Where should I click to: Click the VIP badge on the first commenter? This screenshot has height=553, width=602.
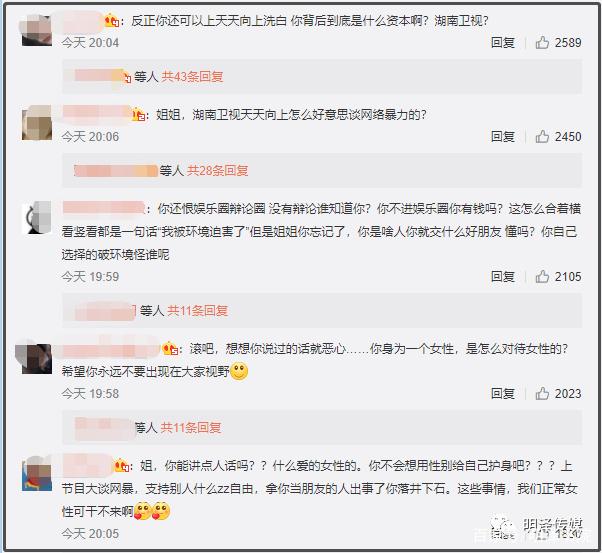point(111,20)
